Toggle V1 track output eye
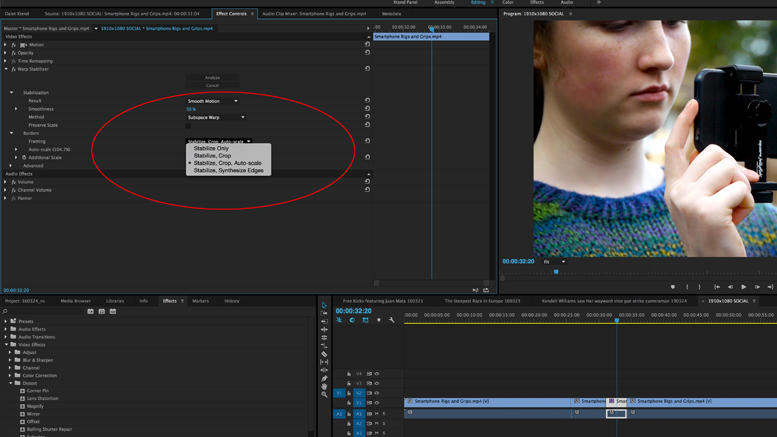The width and height of the screenshot is (777, 437). tap(377, 403)
